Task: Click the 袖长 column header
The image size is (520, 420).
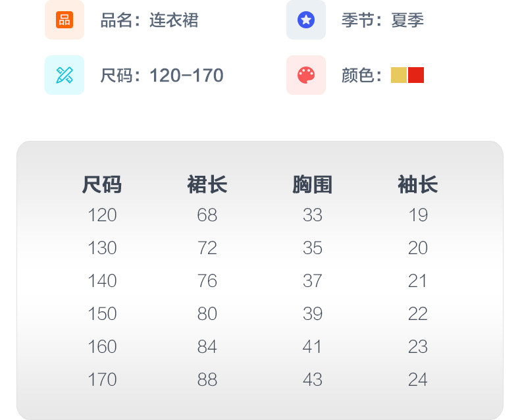Action: pos(418,185)
